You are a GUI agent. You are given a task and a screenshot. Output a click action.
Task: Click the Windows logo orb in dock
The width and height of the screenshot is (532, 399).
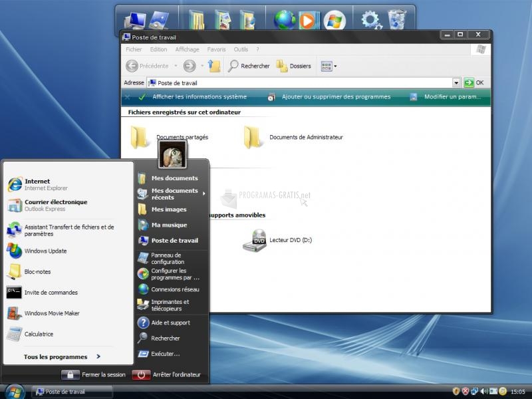tap(334, 21)
